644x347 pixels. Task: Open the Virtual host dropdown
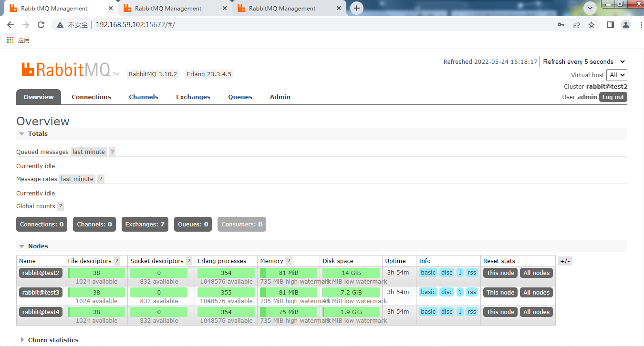617,75
